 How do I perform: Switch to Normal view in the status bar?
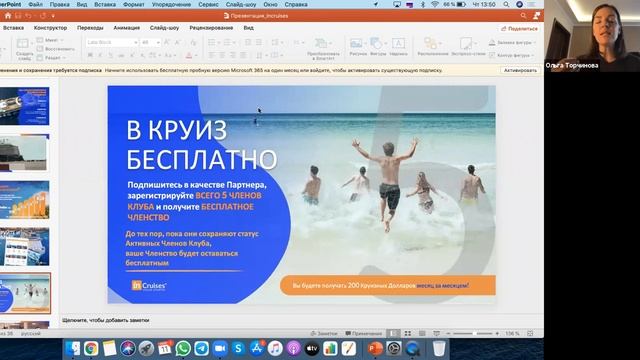(x=393, y=333)
